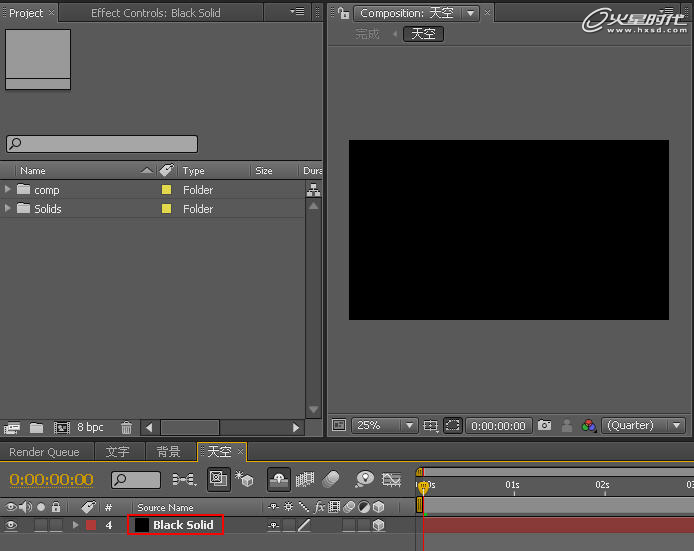Viewport: 694px width, 551px height.
Task: Click the fx effects switch column header
Action: point(319,507)
